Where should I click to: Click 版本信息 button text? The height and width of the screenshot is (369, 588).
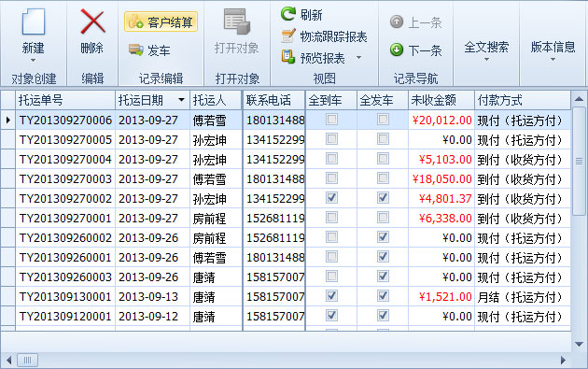(x=553, y=47)
